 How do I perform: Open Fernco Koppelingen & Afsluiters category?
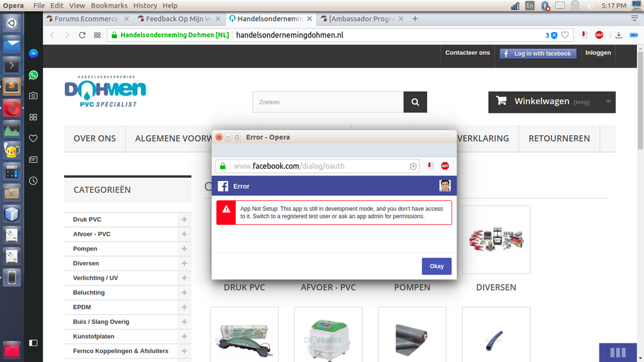tap(121, 351)
